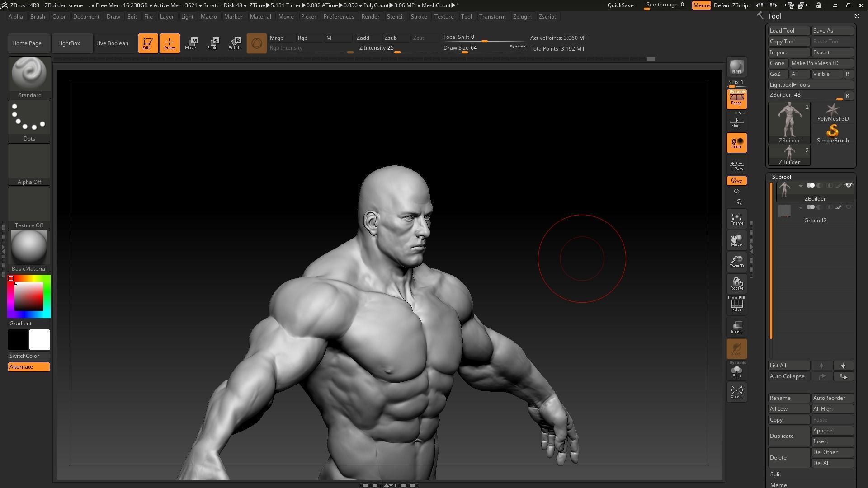Image resolution: width=868 pixels, height=488 pixels.
Task: Click the PolyF wireframe display icon
Action: pos(736,305)
